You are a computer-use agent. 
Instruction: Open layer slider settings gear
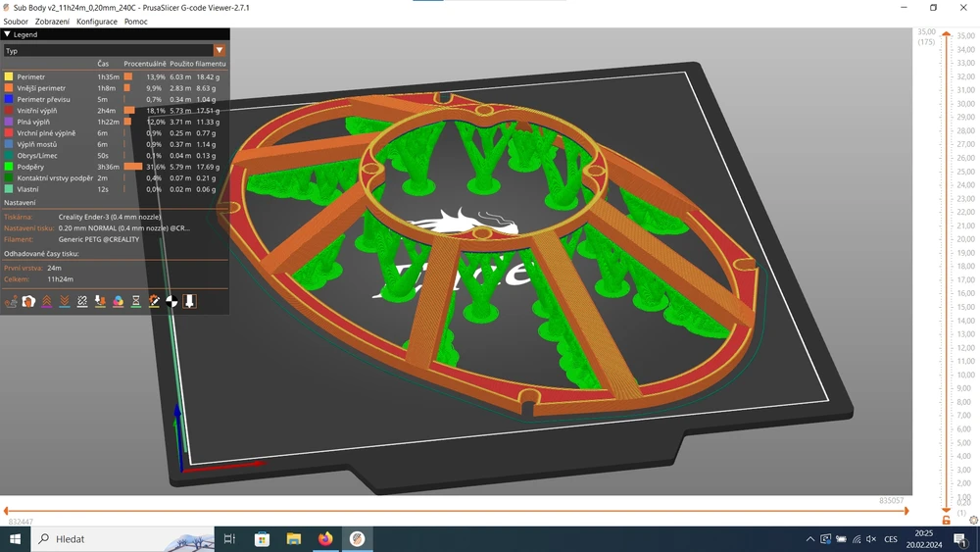pos(972,521)
